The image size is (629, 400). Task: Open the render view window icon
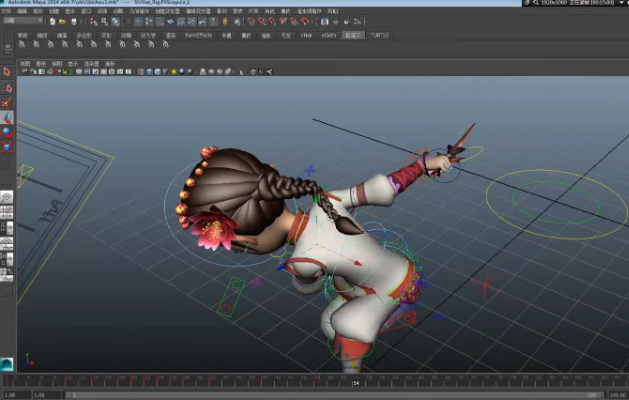point(325,22)
